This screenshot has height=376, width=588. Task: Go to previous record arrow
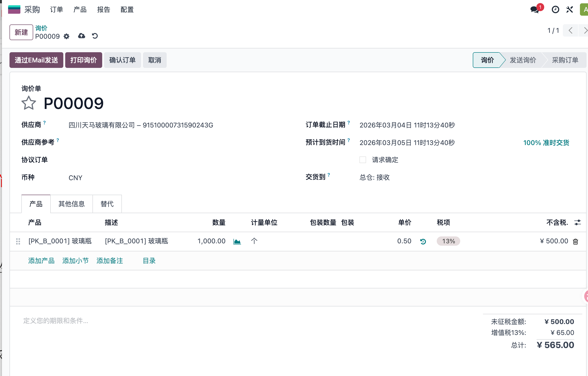click(570, 31)
